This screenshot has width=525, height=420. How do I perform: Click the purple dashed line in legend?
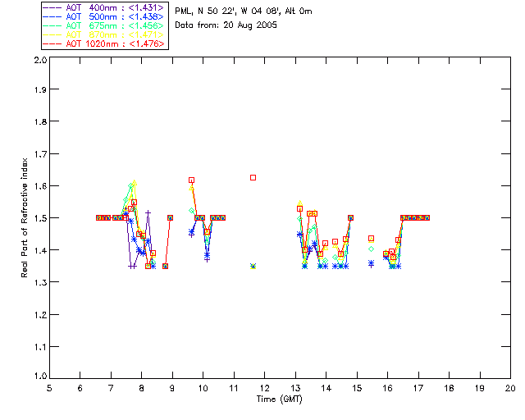click(x=52, y=7)
